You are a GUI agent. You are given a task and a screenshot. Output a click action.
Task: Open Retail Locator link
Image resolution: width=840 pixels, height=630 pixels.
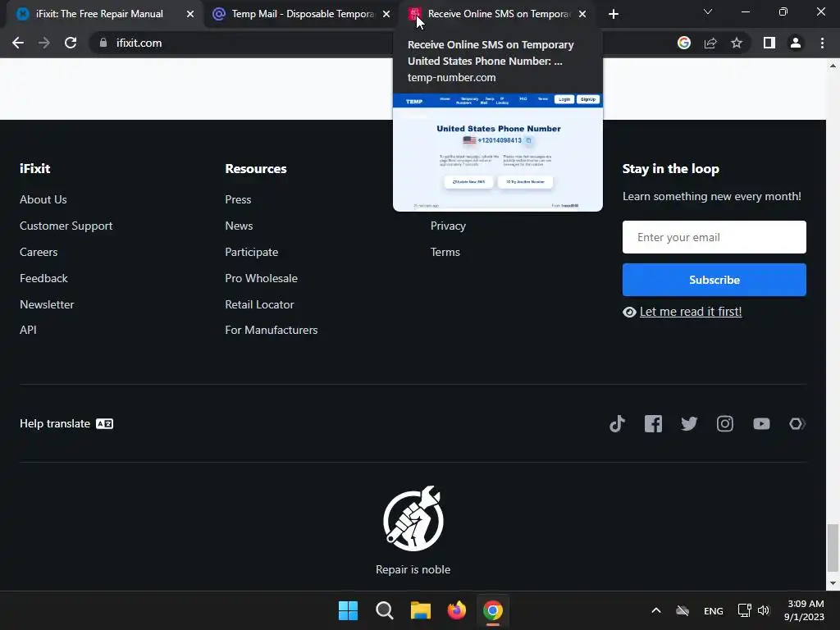[259, 304]
